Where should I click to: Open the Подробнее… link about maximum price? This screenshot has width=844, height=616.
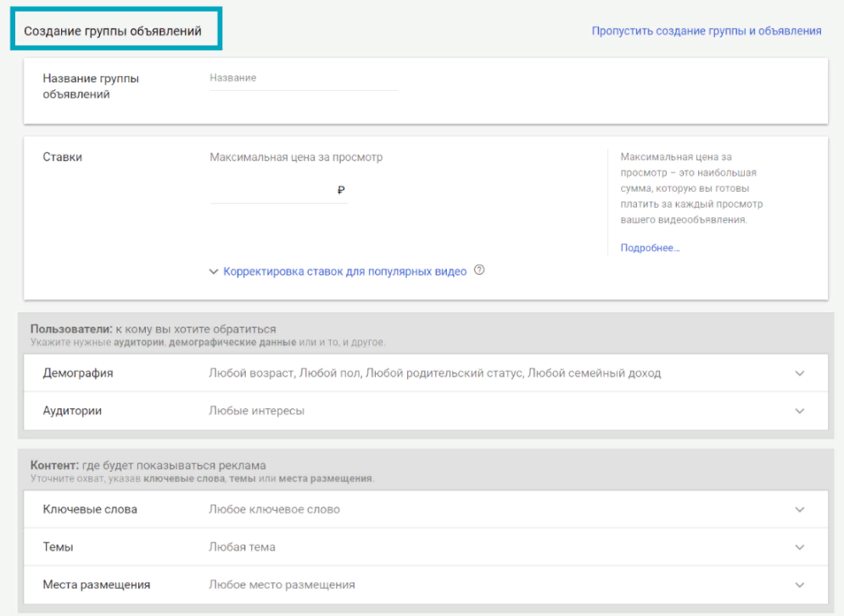point(650,248)
